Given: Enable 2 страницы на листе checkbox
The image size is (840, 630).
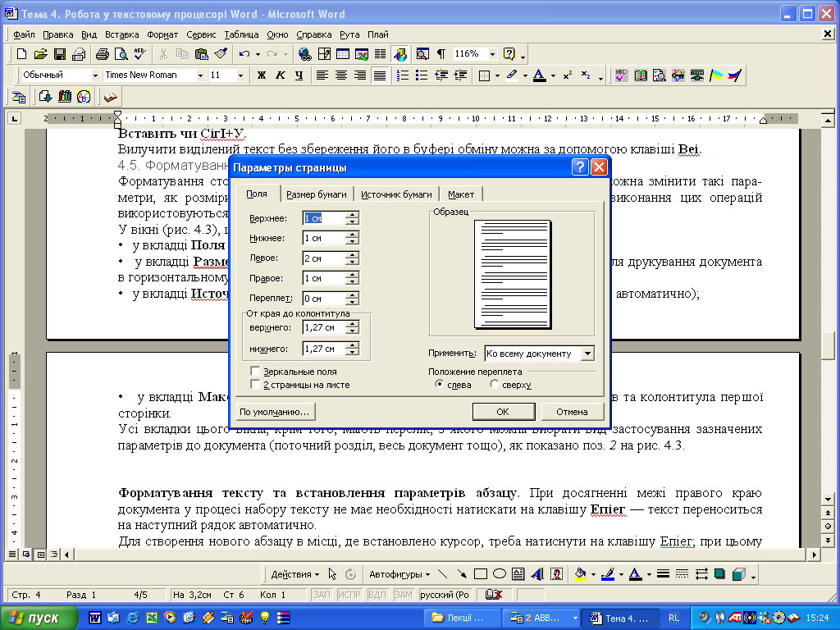Looking at the screenshot, I should (x=255, y=385).
